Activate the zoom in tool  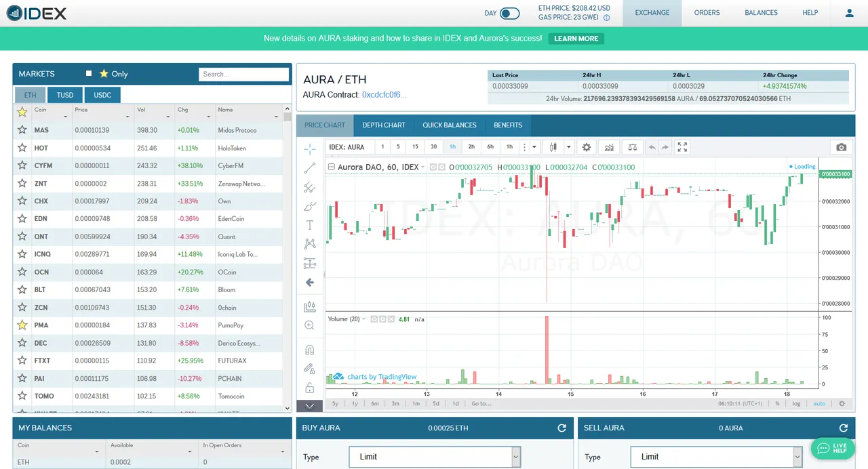[310, 325]
